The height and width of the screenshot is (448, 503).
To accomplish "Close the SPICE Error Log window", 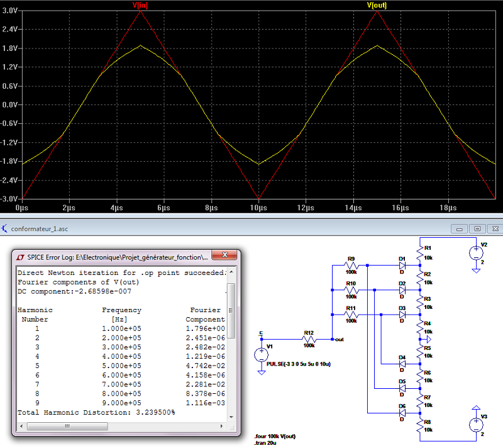I will 225,255.
